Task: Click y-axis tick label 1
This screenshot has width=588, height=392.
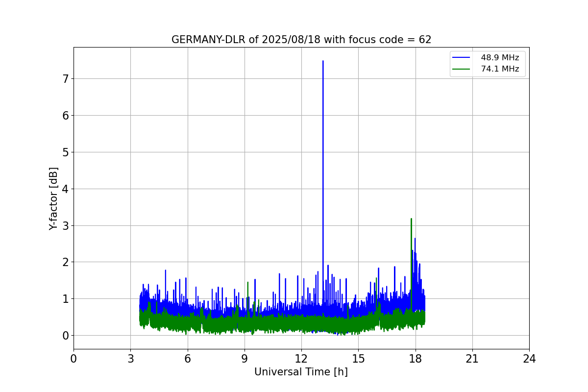Action: coord(66,298)
